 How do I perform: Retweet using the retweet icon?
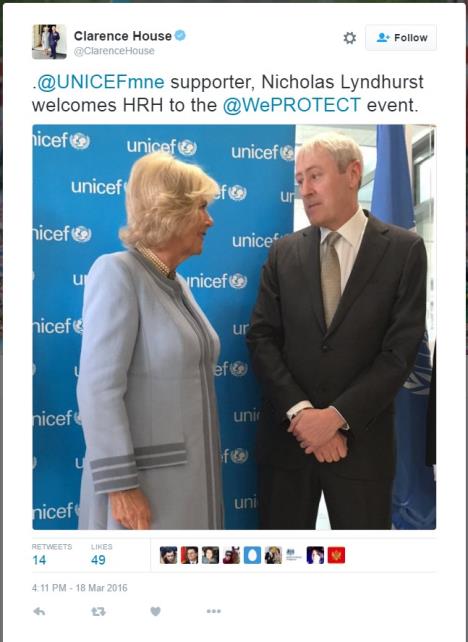tap(98, 611)
